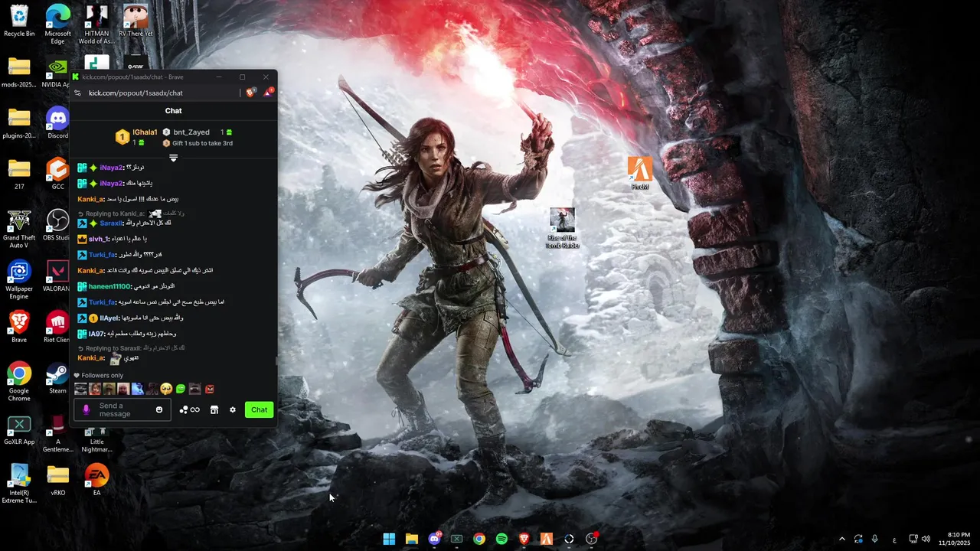Insert the red angry face emote

pyautogui.click(x=209, y=389)
